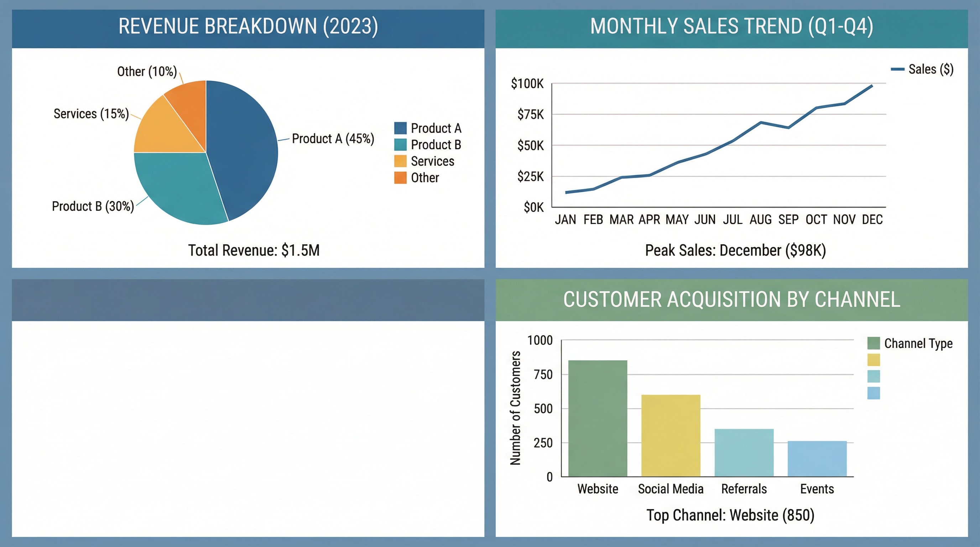Click the Monthly Sales Trend panel header

(x=731, y=27)
